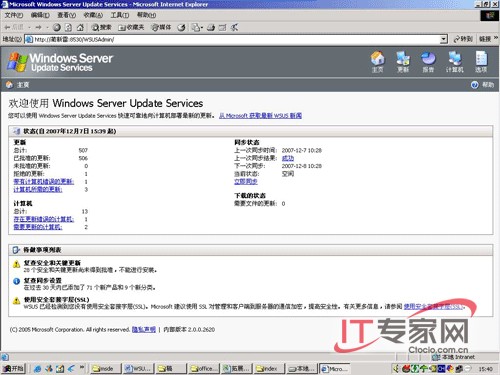Click the IE Stop toolbar icon
This screenshot has height=375, width=500.
(57, 27)
